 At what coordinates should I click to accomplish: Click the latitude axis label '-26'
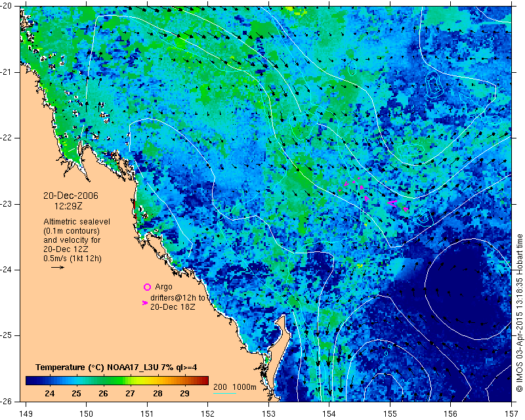click(x=6, y=401)
